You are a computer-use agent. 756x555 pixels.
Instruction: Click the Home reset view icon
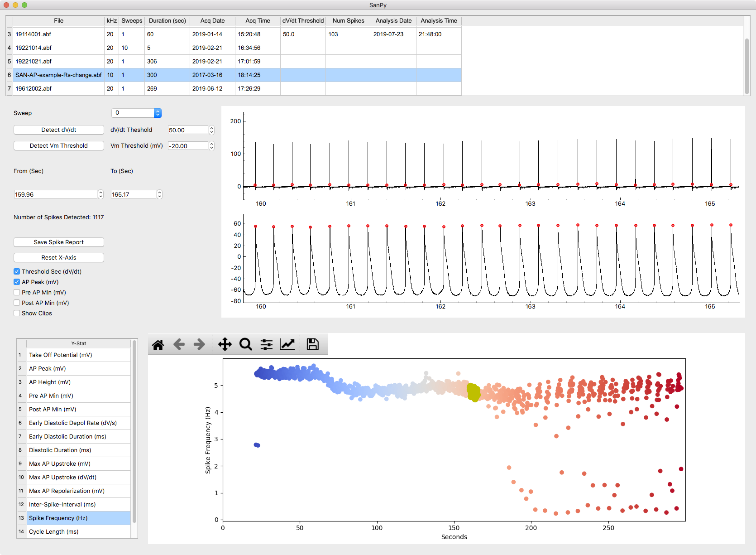click(x=158, y=345)
